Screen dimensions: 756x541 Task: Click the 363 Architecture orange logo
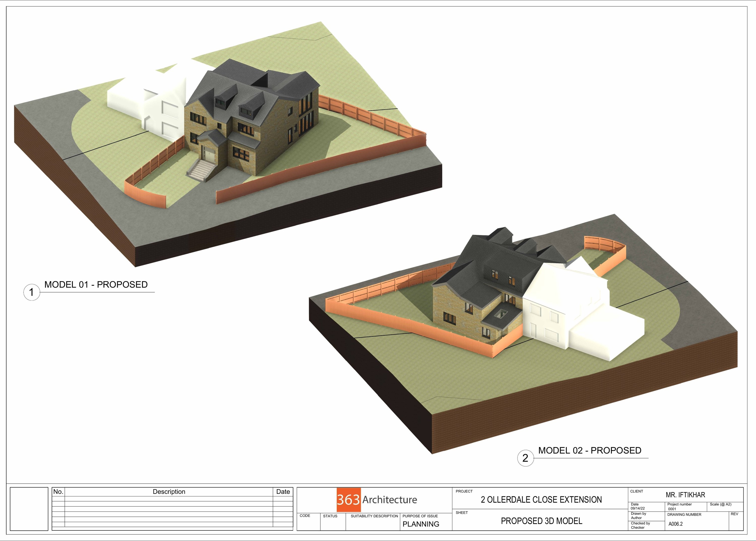click(x=348, y=500)
